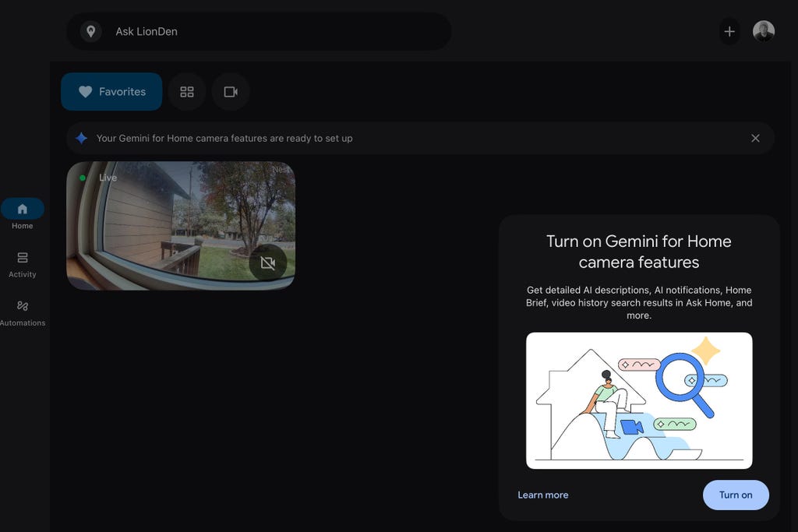Image resolution: width=798 pixels, height=532 pixels.
Task: Dismiss the Gemini camera features banner
Action: tap(755, 139)
